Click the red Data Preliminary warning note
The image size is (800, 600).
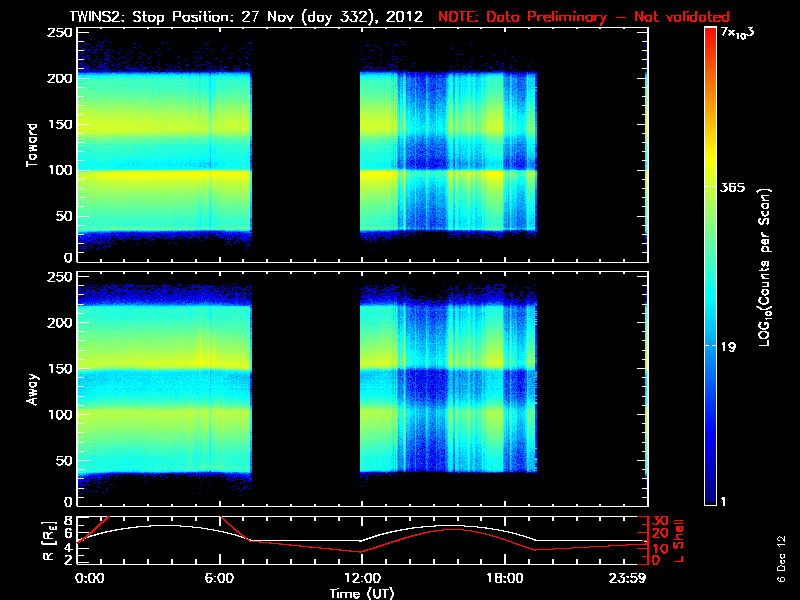(x=584, y=16)
